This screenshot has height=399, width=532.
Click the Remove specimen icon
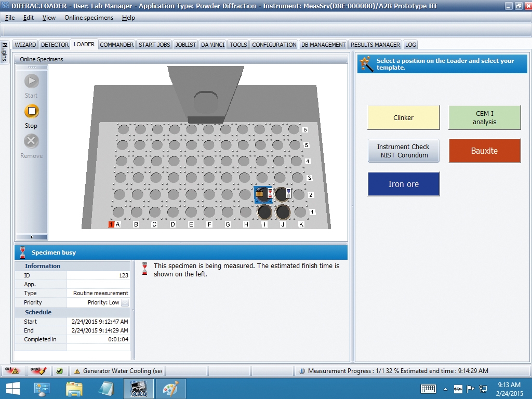pos(31,141)
